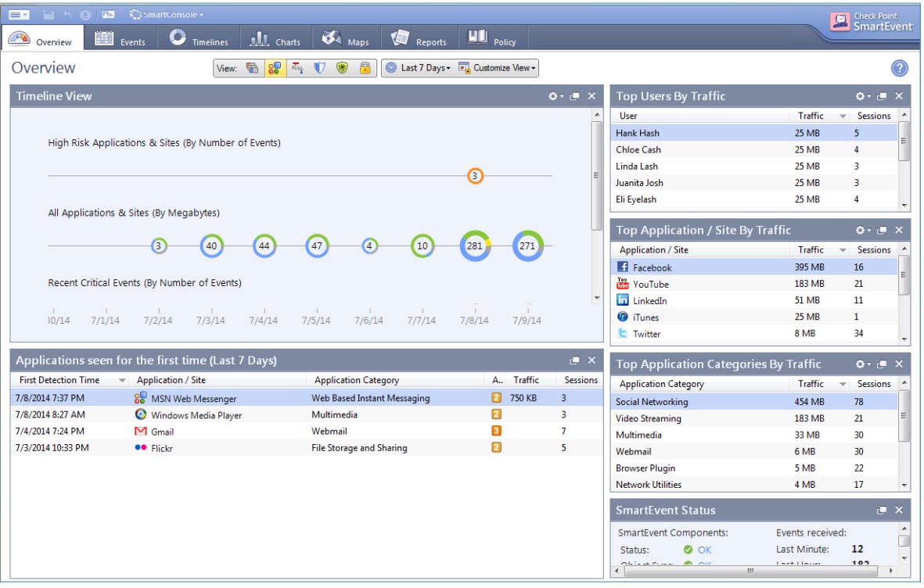The height and width of the screenshot is (588, 924).
Task: Open the Customize View dropdown
Action: pyautogui.click(x=498, y=68)
